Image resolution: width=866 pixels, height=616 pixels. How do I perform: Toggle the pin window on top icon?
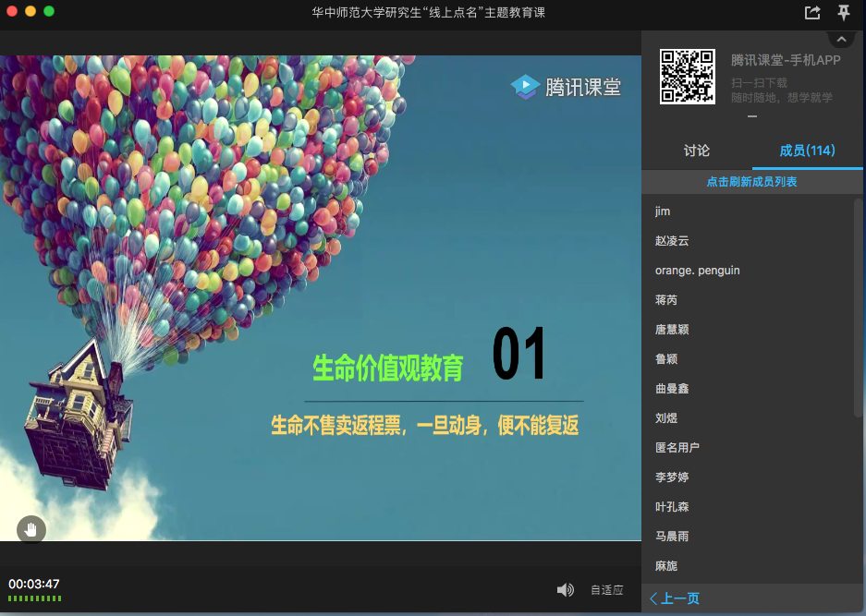[x=843, y=13]
